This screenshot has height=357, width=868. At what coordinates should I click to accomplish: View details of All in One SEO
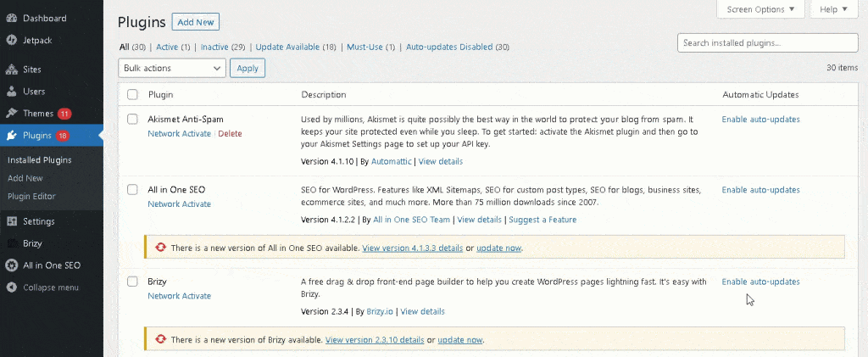coord(480,220)
